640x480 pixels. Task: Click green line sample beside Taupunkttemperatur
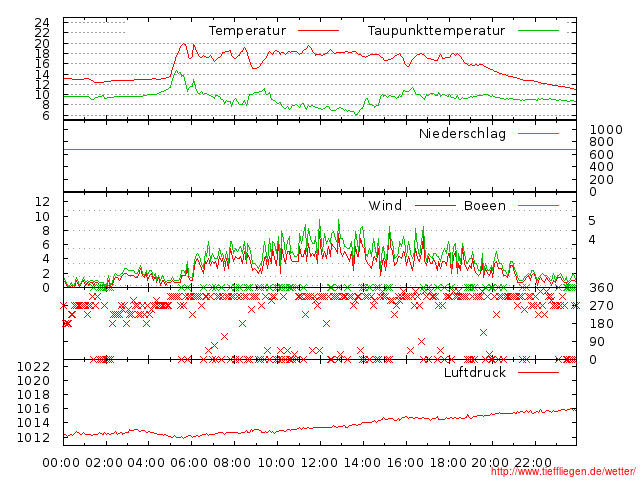click(538, 31)
